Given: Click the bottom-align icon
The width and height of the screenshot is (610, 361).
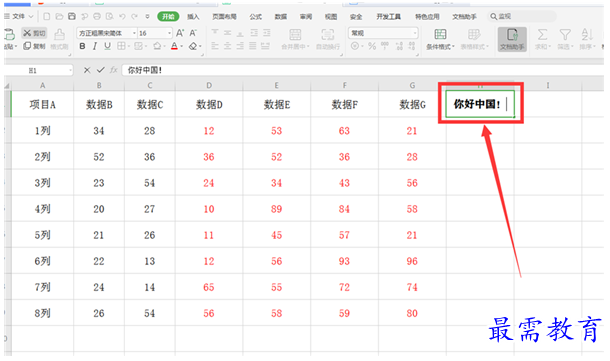Looking at the screenshot, I should 240,33.
